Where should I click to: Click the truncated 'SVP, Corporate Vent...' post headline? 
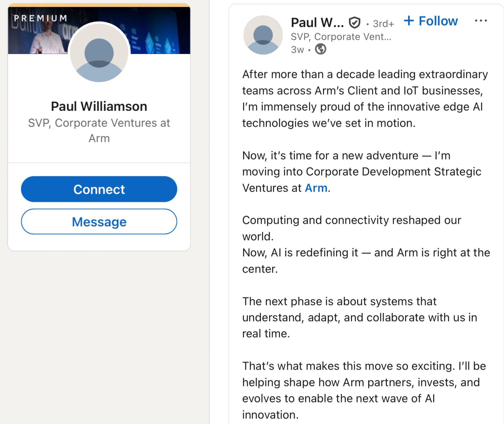[x=341, y=37]
